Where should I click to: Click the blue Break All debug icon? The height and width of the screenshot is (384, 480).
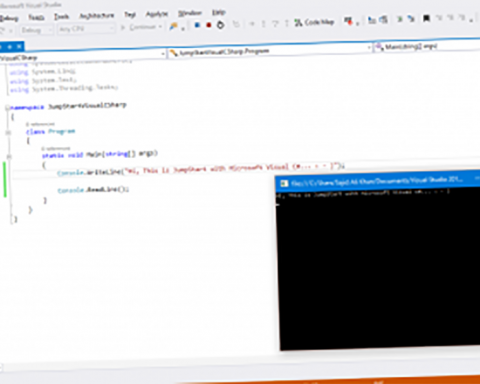coord(197,25)
